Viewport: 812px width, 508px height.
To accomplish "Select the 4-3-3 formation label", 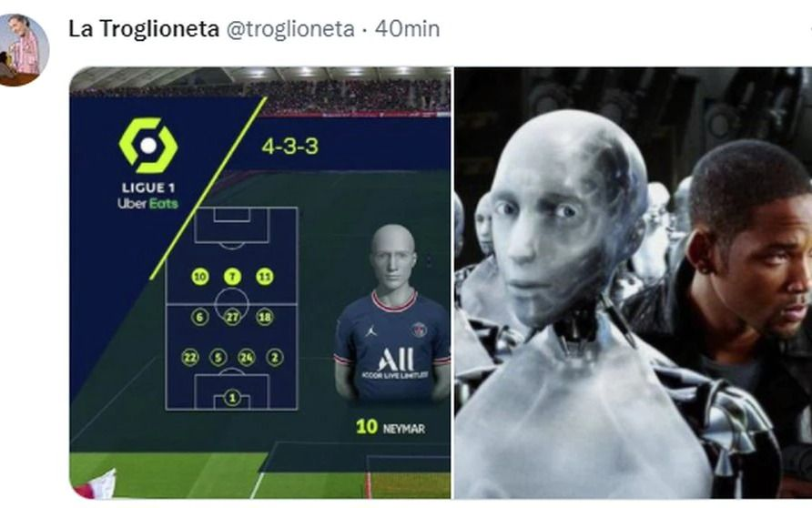I will click(290, 147).
